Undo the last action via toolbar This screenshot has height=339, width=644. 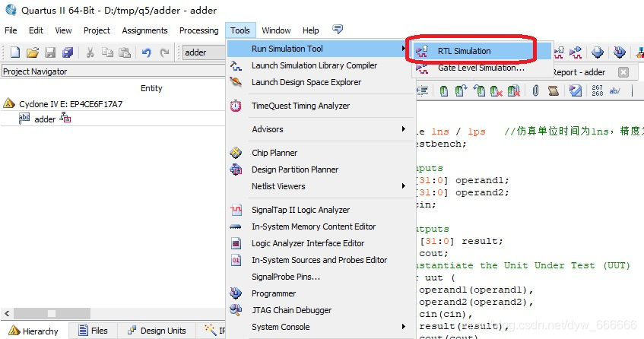146,52
